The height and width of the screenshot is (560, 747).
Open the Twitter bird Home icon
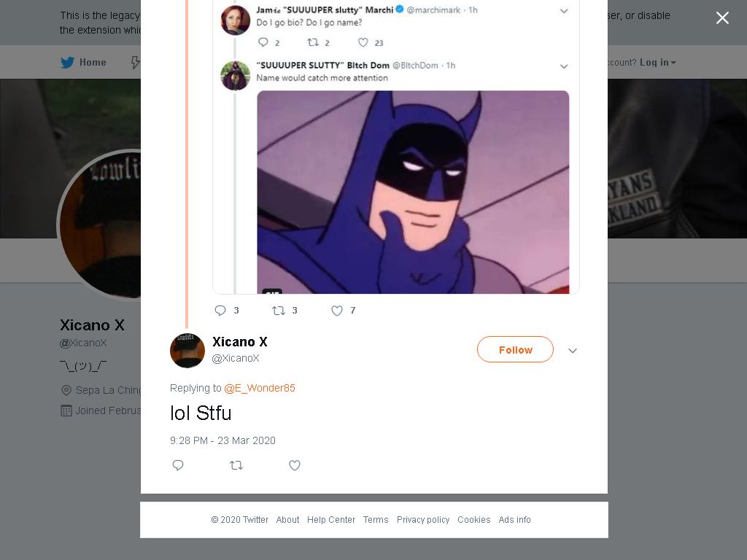[x=68, y=63]
